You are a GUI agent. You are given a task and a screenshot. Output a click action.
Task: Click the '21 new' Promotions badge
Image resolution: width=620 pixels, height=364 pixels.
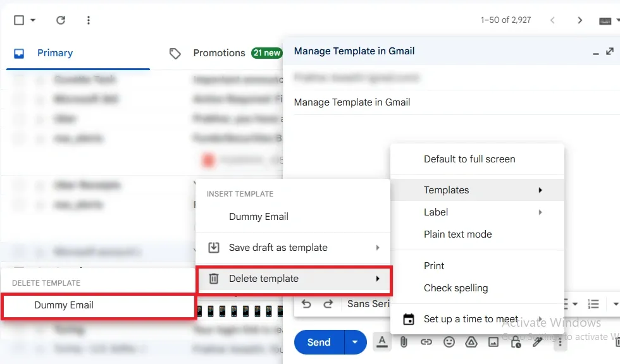tap(267, 53)
